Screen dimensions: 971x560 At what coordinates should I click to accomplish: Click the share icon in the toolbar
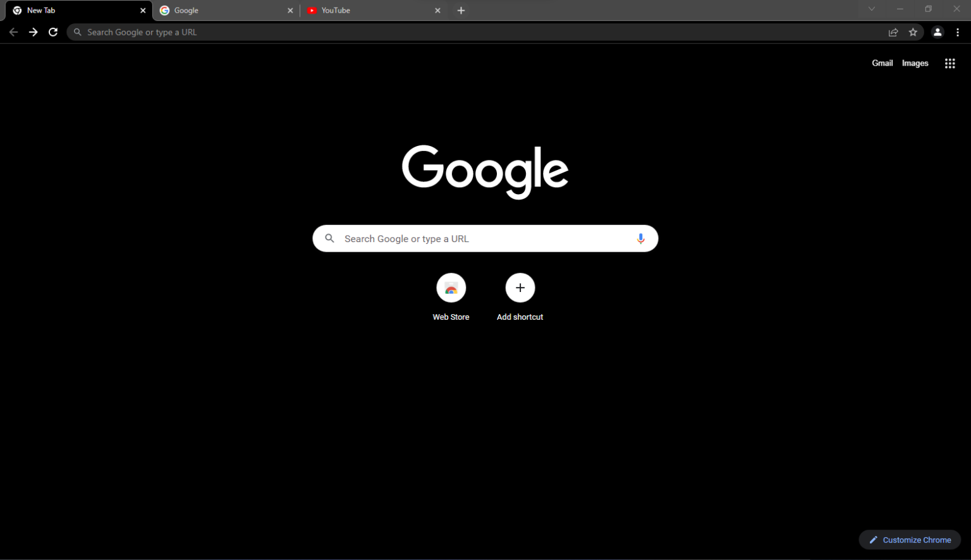click(893, 32)
